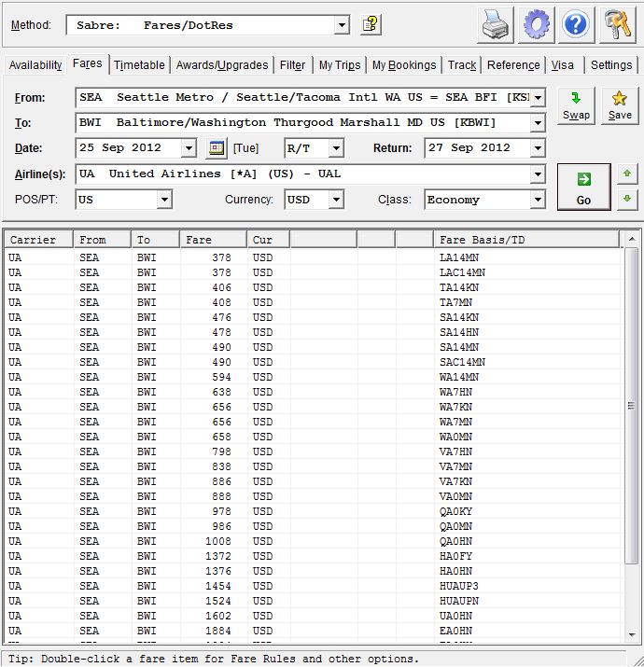Screen dimensions: 644x667
Task: Sort by the Carrier column header
Action: (x=39, y=240)
